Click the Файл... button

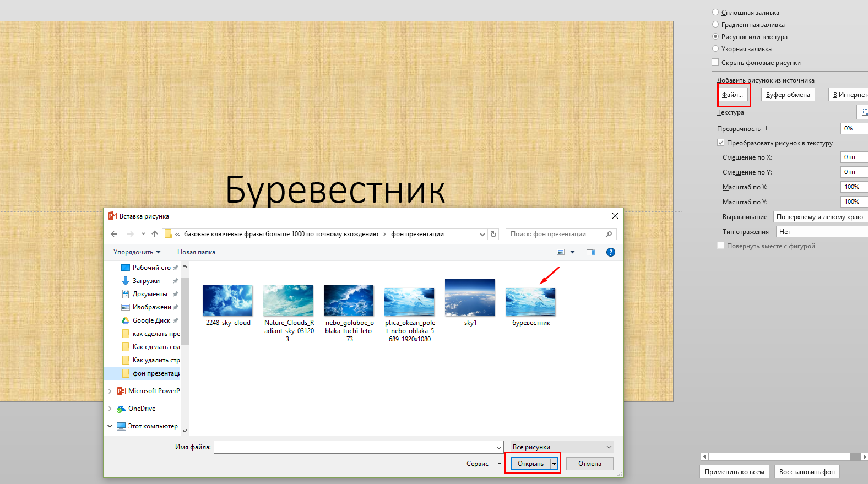(733, 95)
